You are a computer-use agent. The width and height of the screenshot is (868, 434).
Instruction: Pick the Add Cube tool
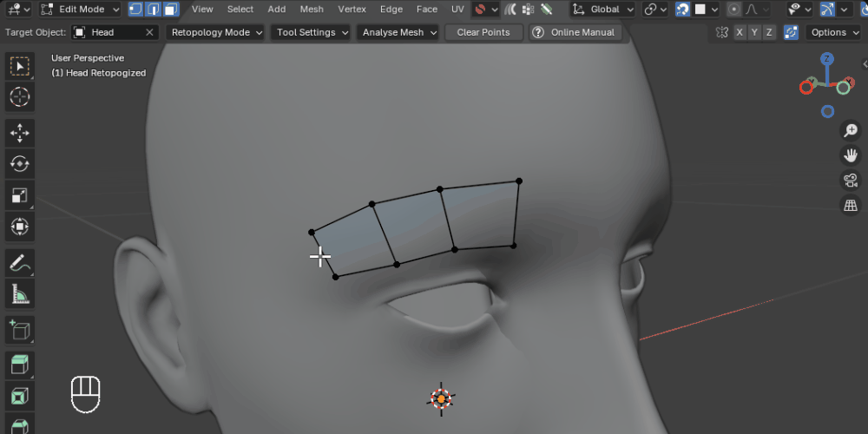pos(20,330)
